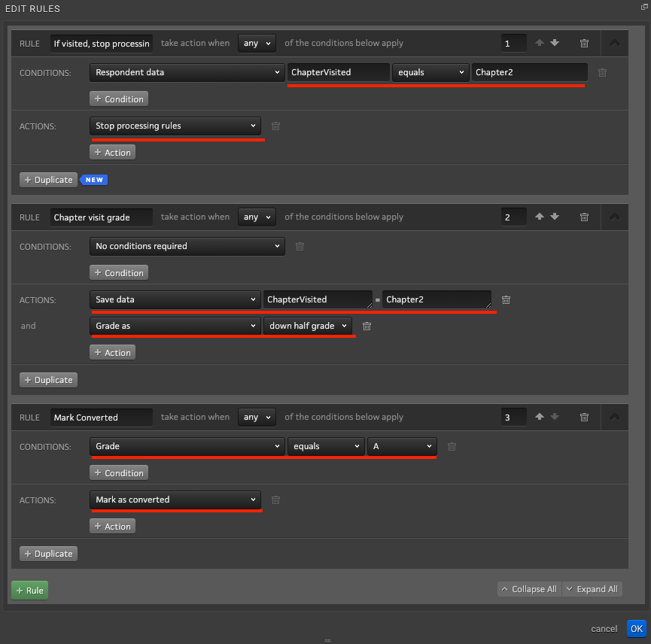The width and height of the screenshot is (651, 644).
Task: Focus the Mark Converted rule name field
Action: tap(102, 418)
